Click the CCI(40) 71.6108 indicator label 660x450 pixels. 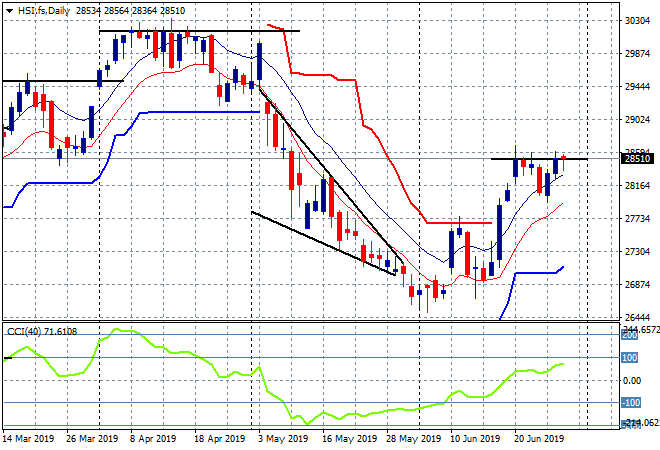click(x=42, y=332)
